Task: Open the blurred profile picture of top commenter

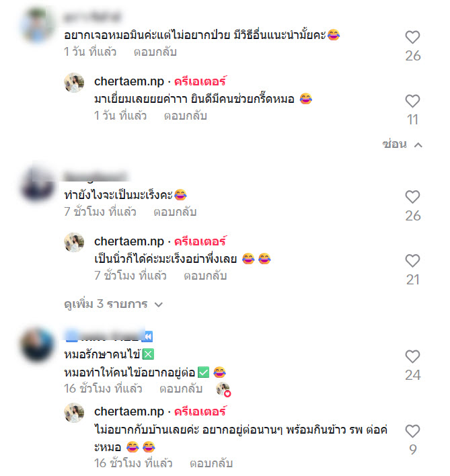Action: click(38, 25)
